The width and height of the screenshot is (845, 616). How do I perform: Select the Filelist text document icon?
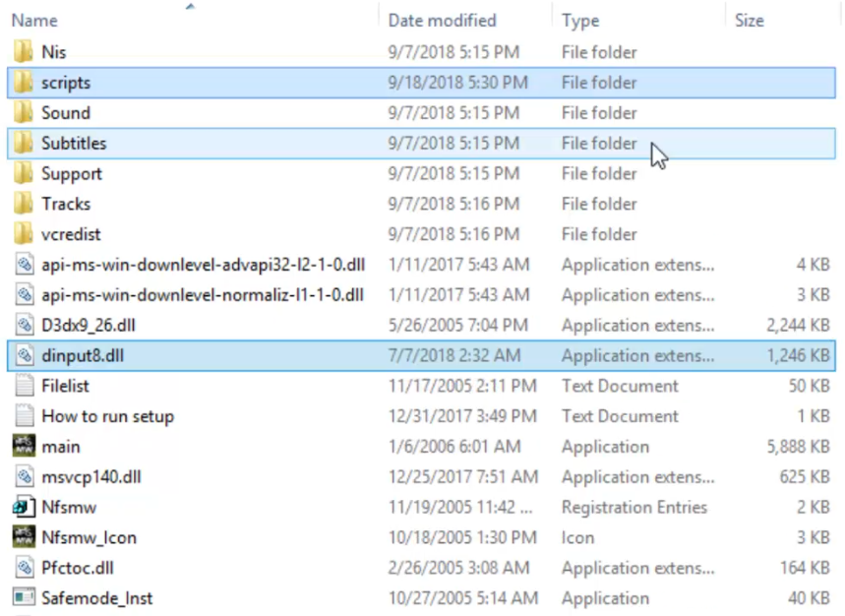coord(25,386)
